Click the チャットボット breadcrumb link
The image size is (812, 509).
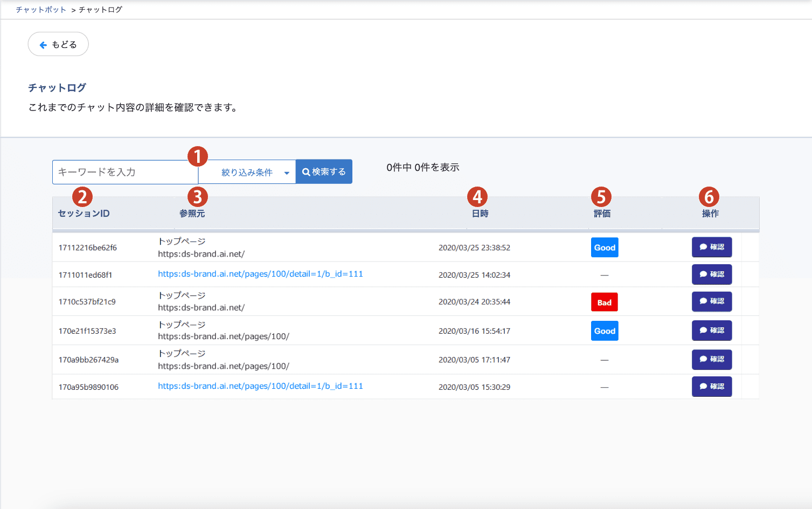pyautogui.click(x=41, y=10)
